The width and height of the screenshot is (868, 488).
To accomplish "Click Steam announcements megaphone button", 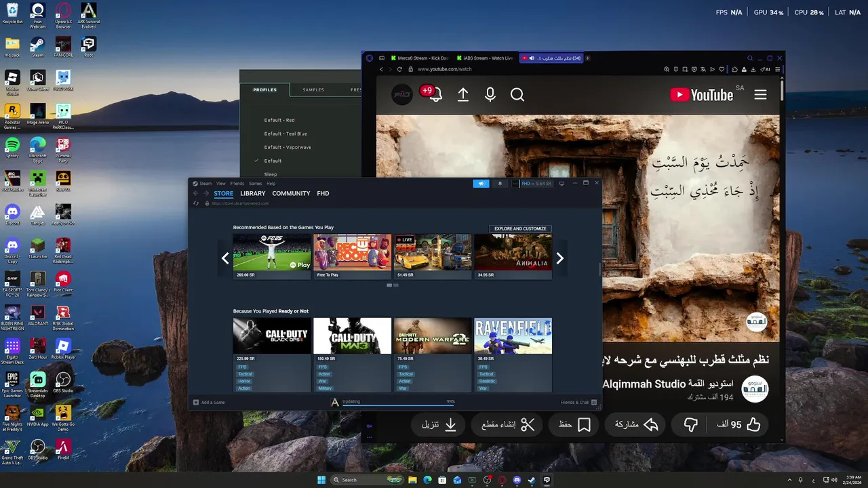I will 481,184.
